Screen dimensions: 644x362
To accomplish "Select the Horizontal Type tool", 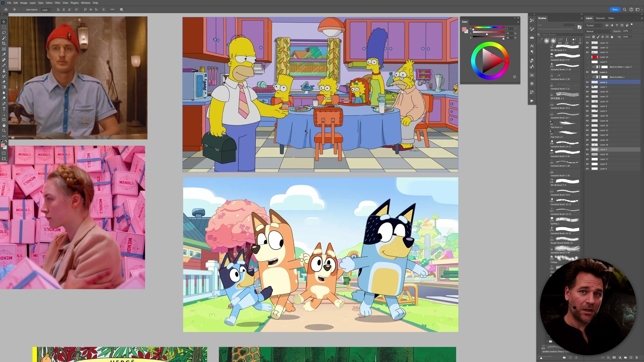I will coord(4,109).
